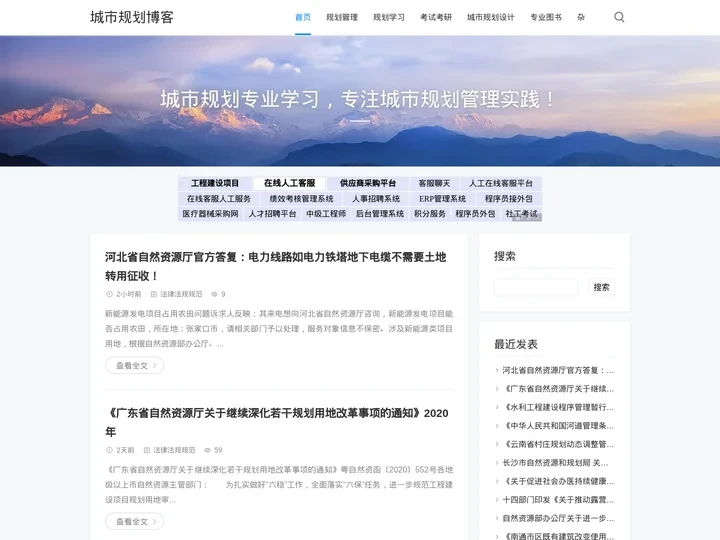Click the eye views icon showing 9
The image size is (720, 540).
[214, 294]
